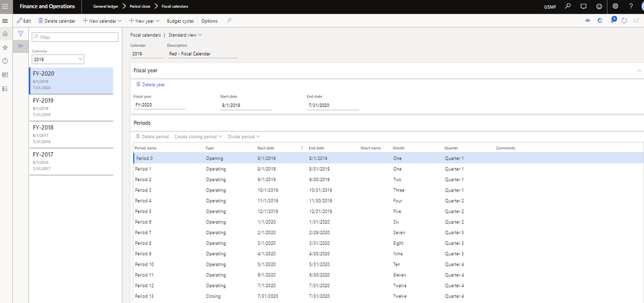Viewport: 644px width, 303px height.
Task: Expand the navigation pane hamburger menu
Action: click(5, 21)
